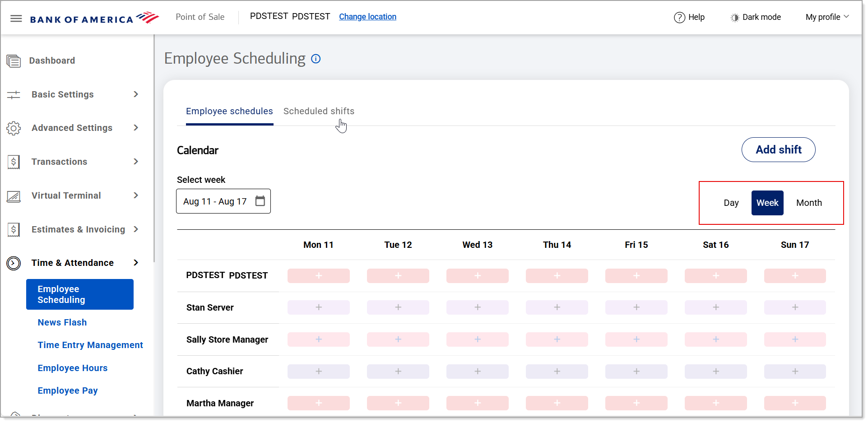
Task: Add shift for Martha Manager on Mon 11
Action: tap(319, 403)
